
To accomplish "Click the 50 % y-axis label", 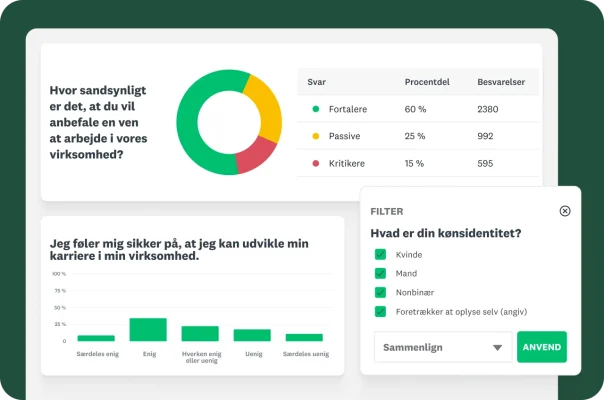I will coord(60,308).
